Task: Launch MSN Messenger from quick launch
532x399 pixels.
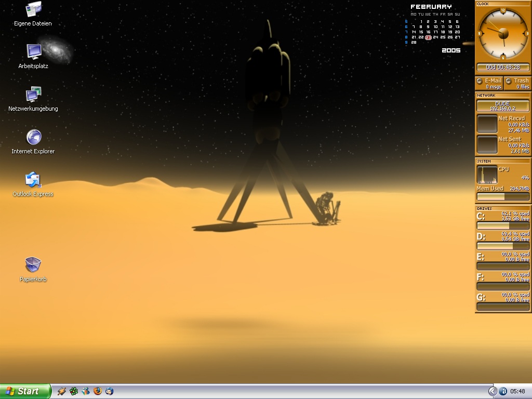Action: point(86,391)
